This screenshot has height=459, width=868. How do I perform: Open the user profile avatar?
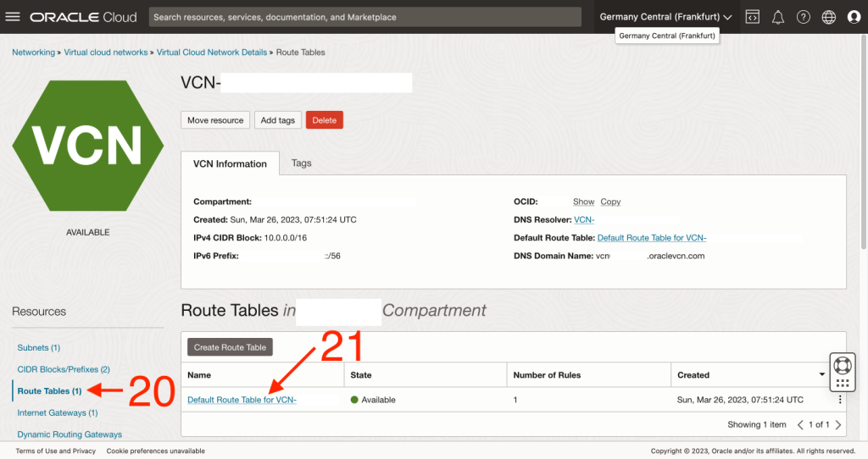click(x=854, y=17)
